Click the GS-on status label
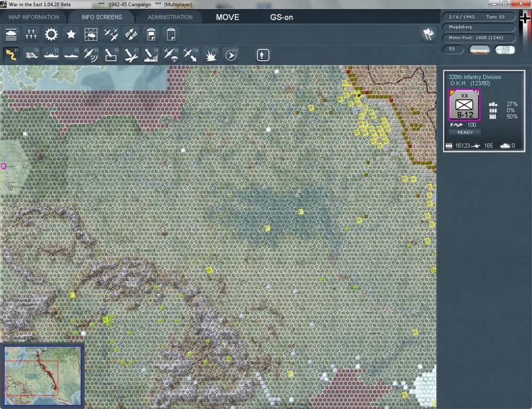This screenshot has height=409, width=532. click(281, 17)
